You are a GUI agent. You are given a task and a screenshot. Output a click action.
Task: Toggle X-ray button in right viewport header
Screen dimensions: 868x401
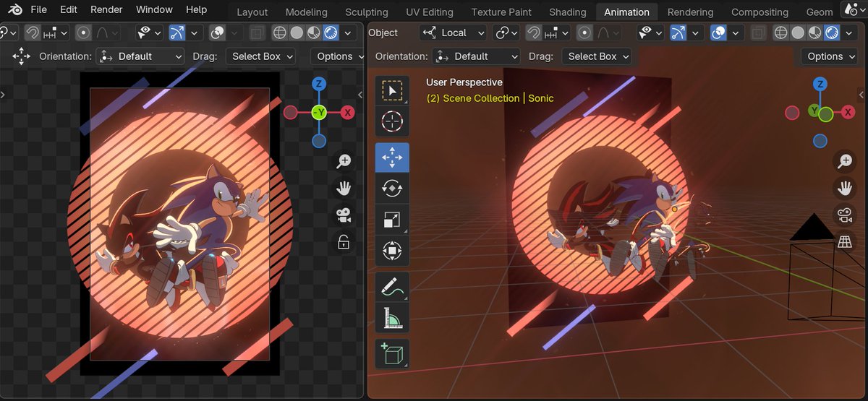pos(758,33)
